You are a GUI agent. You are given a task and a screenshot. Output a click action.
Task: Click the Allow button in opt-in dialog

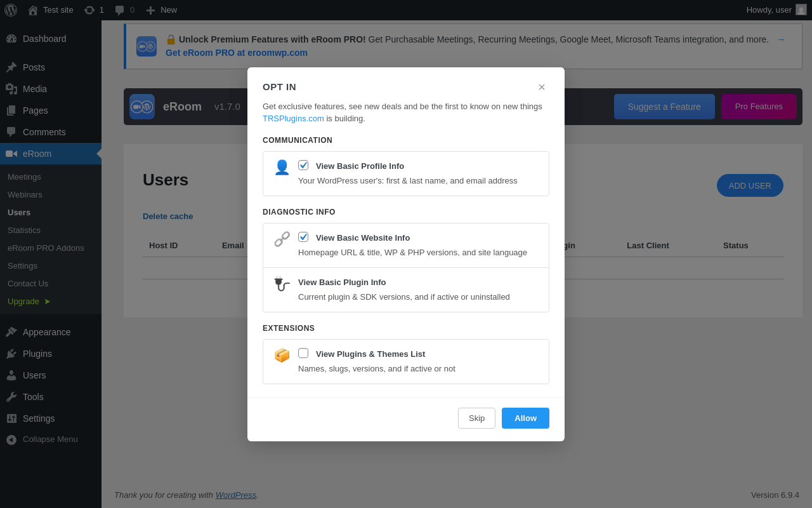coord(525,418)
